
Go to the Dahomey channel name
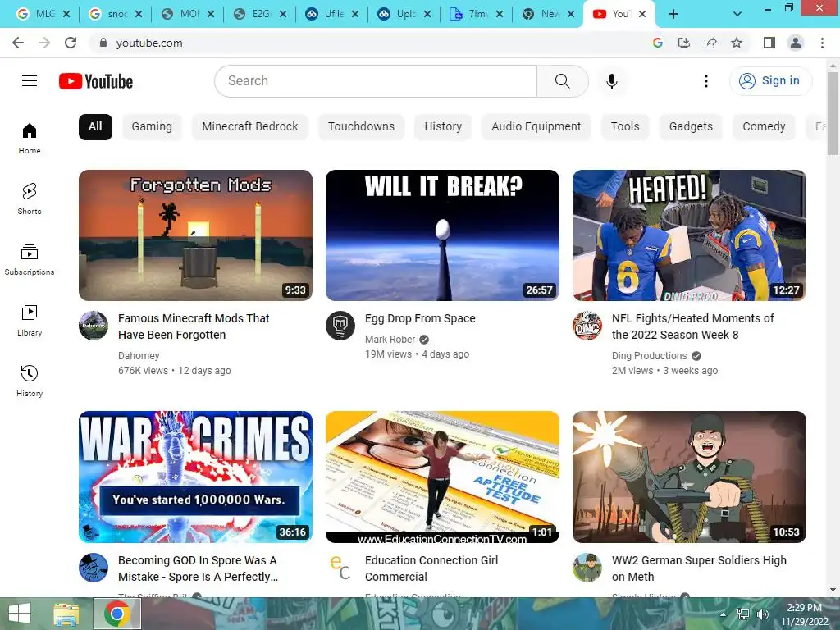tap(139, 356)
